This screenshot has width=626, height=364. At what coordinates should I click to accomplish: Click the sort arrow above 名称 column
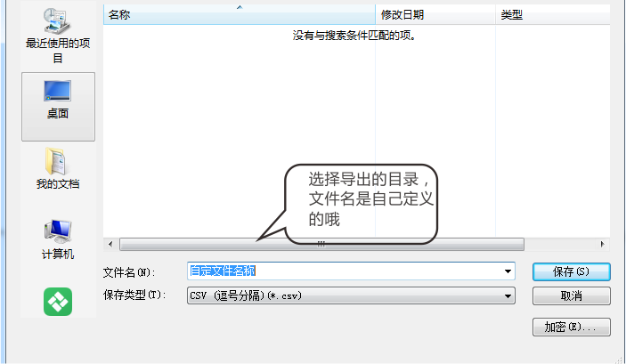[x=239, y=7]
